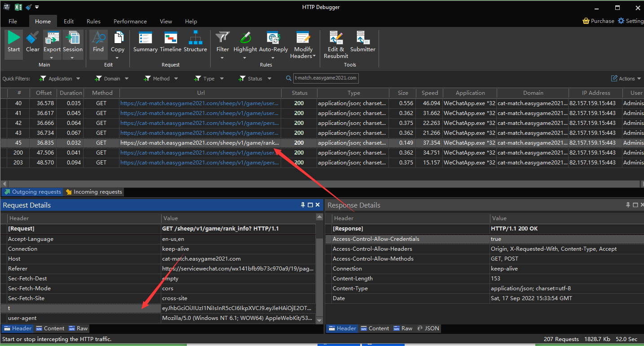Open the Timeline view
The image size is (644, 346).
point(171,41)
